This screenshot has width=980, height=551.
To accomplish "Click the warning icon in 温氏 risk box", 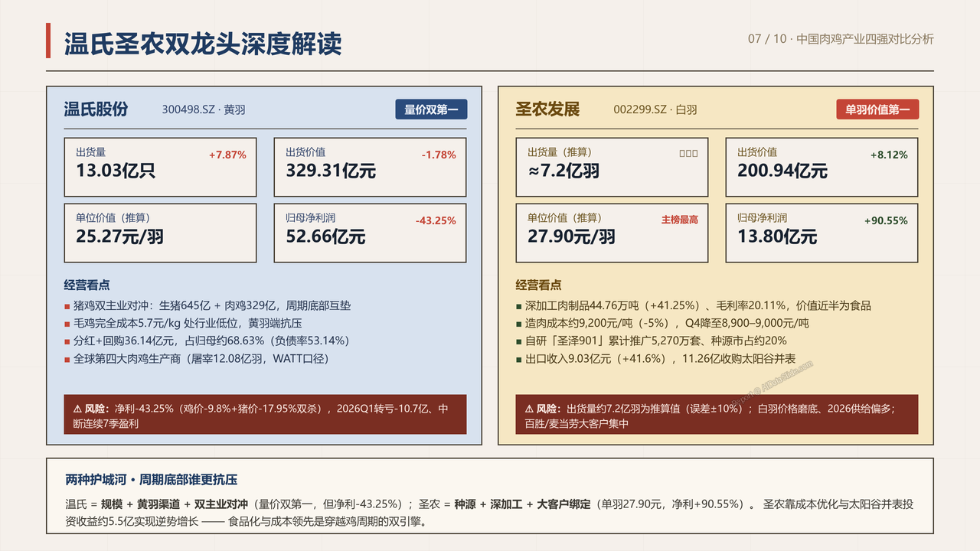I will [78, 409].
